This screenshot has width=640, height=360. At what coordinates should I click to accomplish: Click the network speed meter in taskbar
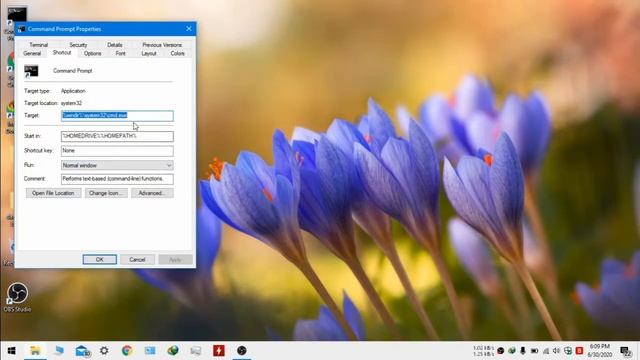click(483, 351)
